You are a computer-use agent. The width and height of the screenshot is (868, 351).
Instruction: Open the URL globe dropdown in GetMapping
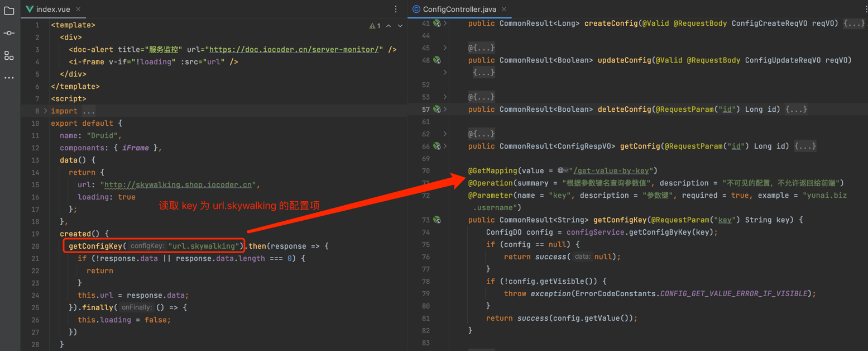point(563,171)
